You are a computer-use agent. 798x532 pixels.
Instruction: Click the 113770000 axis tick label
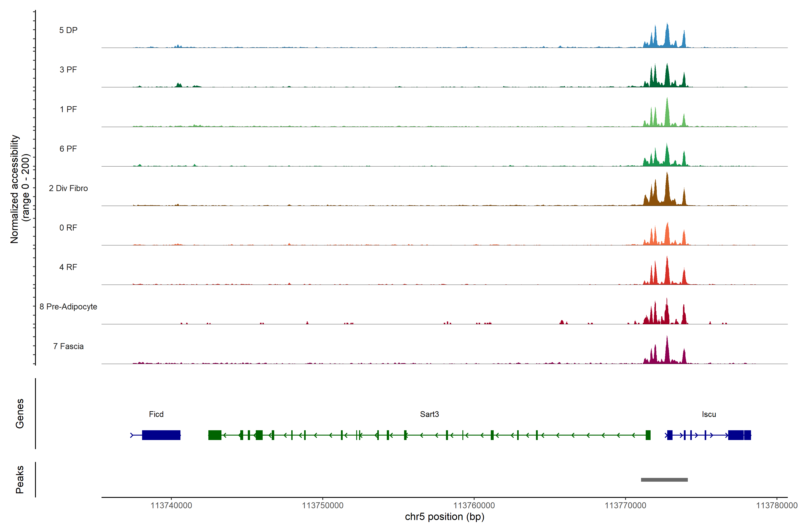pyautogui.click(x=625, y=506)
